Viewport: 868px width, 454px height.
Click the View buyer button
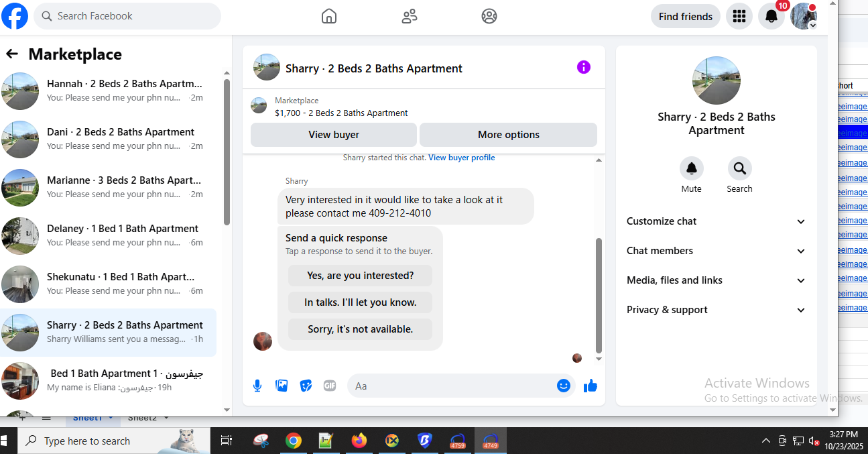334,135
